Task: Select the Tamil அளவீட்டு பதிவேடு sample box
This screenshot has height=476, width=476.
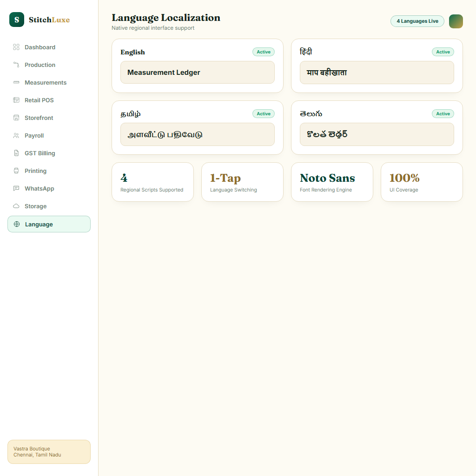Action: click(197, 134)
